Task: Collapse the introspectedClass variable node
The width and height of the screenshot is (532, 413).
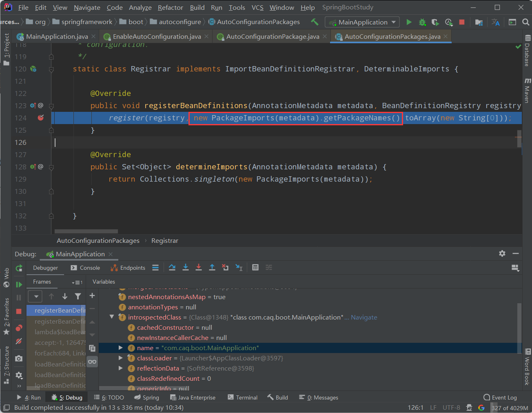Action: (x=112, y=317)
